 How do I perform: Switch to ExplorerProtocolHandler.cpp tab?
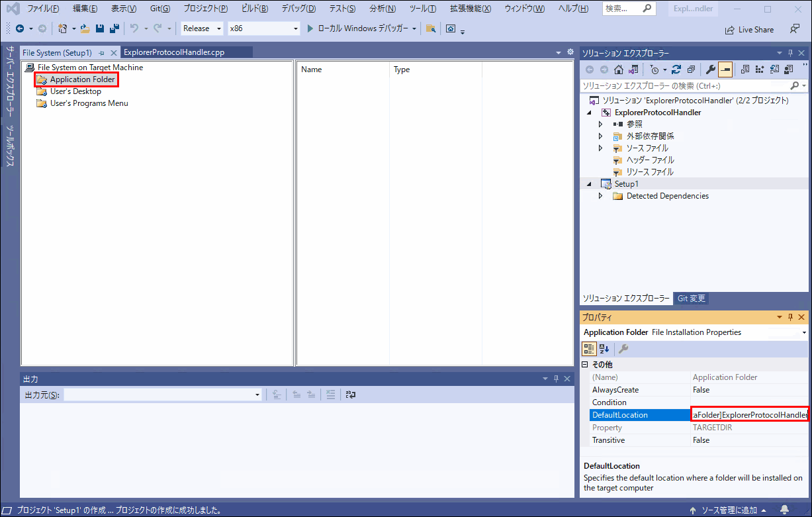175,52
